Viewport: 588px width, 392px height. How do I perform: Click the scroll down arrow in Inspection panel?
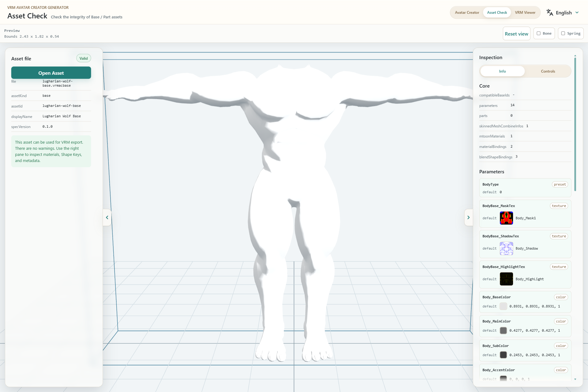(x=575, y=379)
